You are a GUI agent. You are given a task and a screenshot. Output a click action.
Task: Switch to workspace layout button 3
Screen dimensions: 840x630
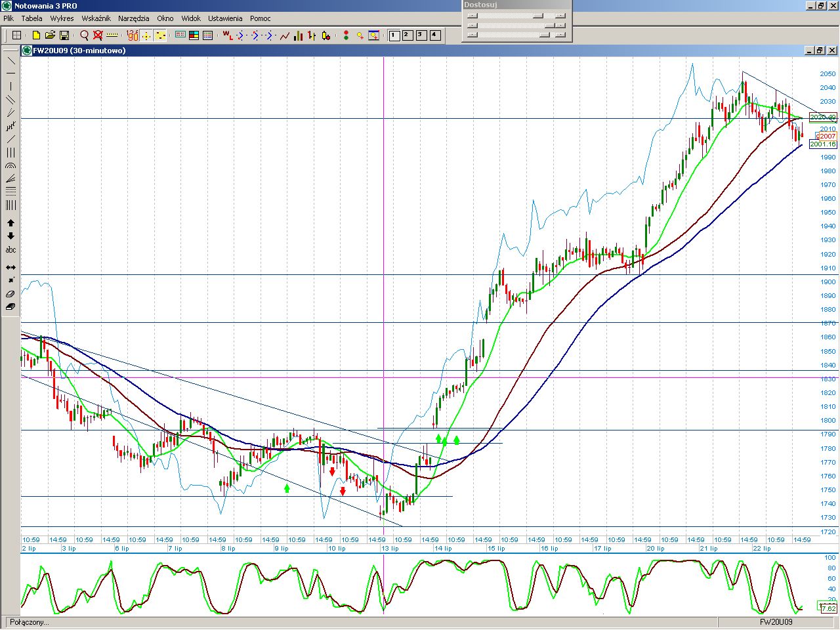click(421, 35)
